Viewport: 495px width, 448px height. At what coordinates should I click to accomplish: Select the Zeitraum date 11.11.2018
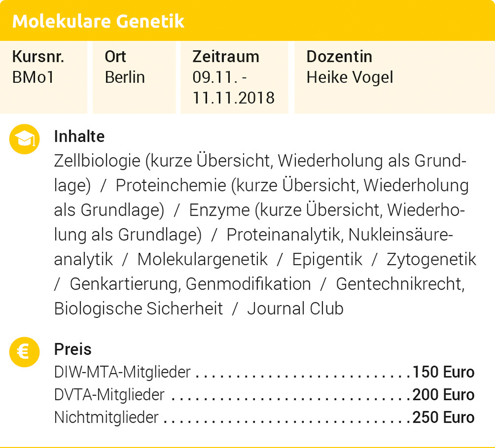(234, 97)
